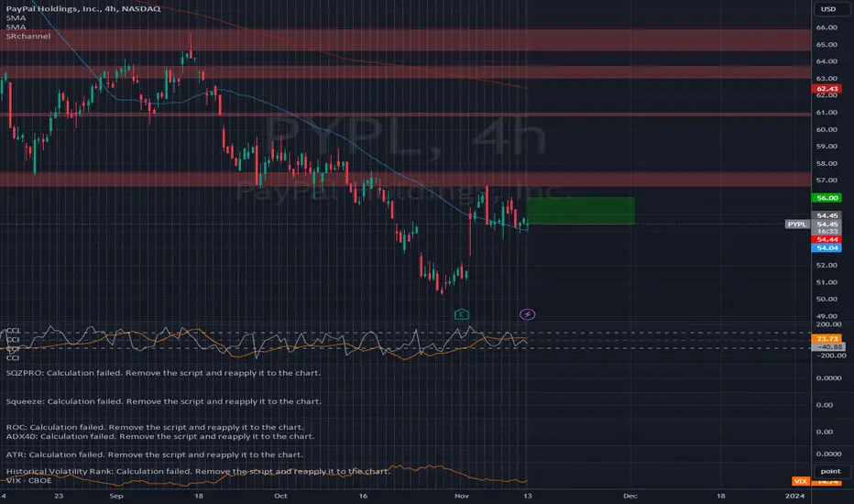Select the PayPal Holdings, Inc. chart title
This screenshot has height=504, width=854.
point(83,9)
